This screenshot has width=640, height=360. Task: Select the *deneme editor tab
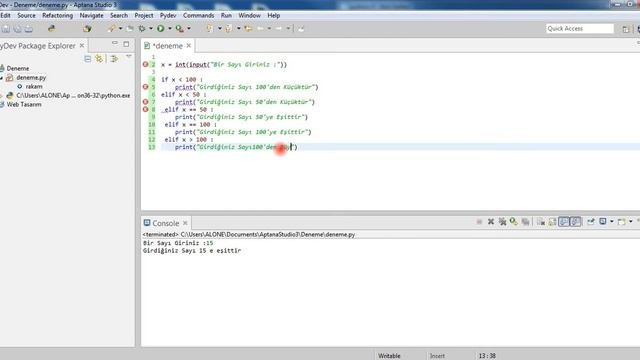pyautogui.click(x=168, y=46)
